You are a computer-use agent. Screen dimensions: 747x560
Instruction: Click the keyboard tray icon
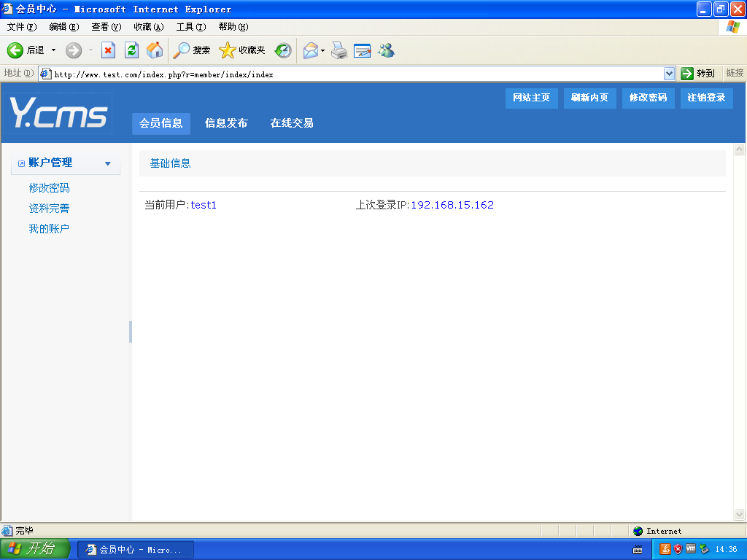[638, 550]
